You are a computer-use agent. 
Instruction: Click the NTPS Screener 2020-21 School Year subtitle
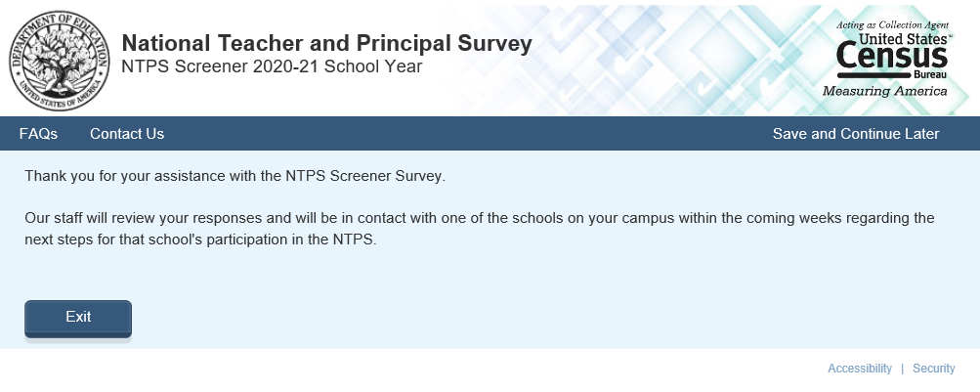tap(272, 67)
